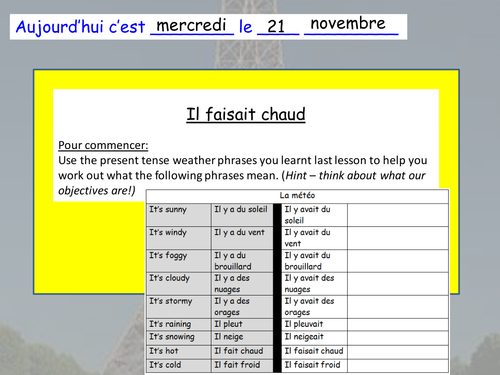Click the month field 'novembre'
Screen dimensions: 500x375
(x=351, y=25)
